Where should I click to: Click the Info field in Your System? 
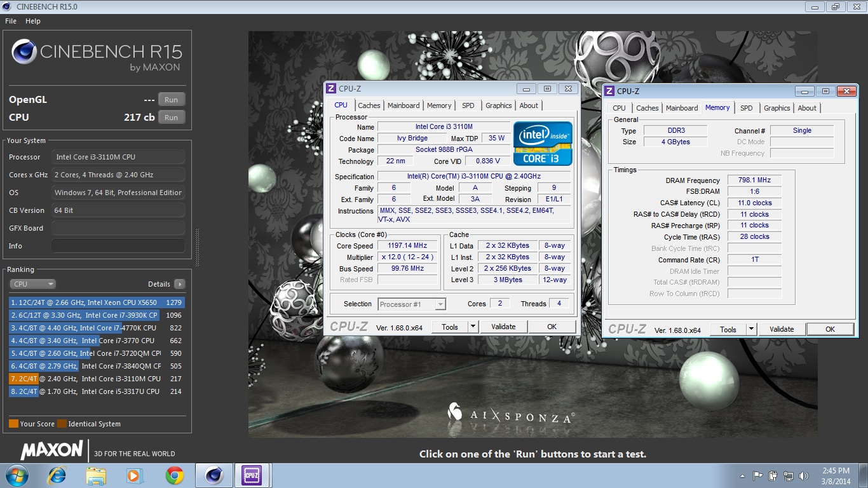tap(118, 246)
